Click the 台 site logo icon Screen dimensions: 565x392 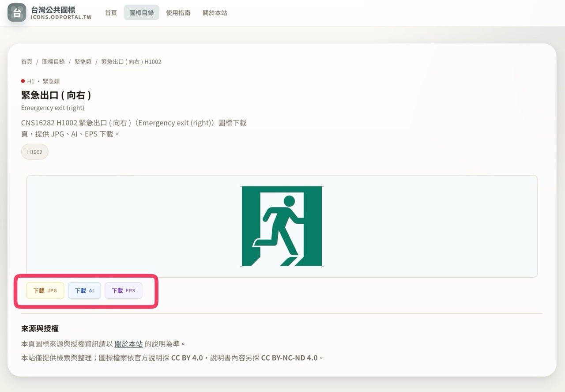tap(16, 13)
